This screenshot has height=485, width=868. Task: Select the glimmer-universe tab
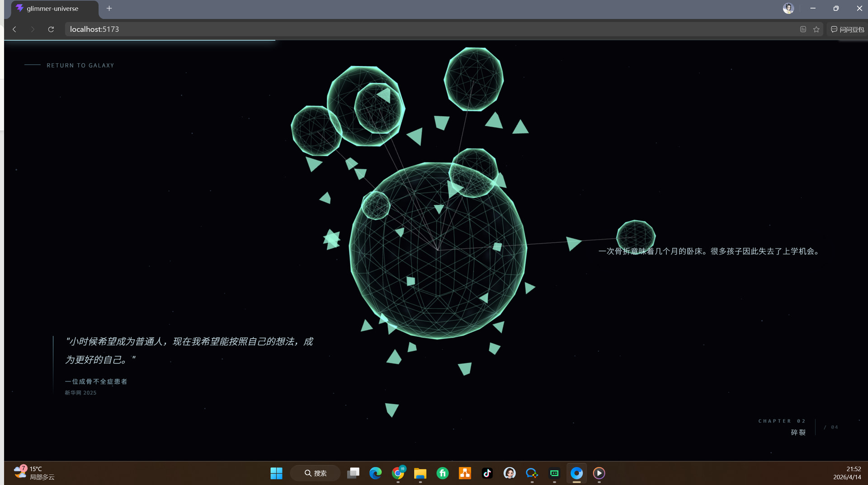(x=52, y=9)
